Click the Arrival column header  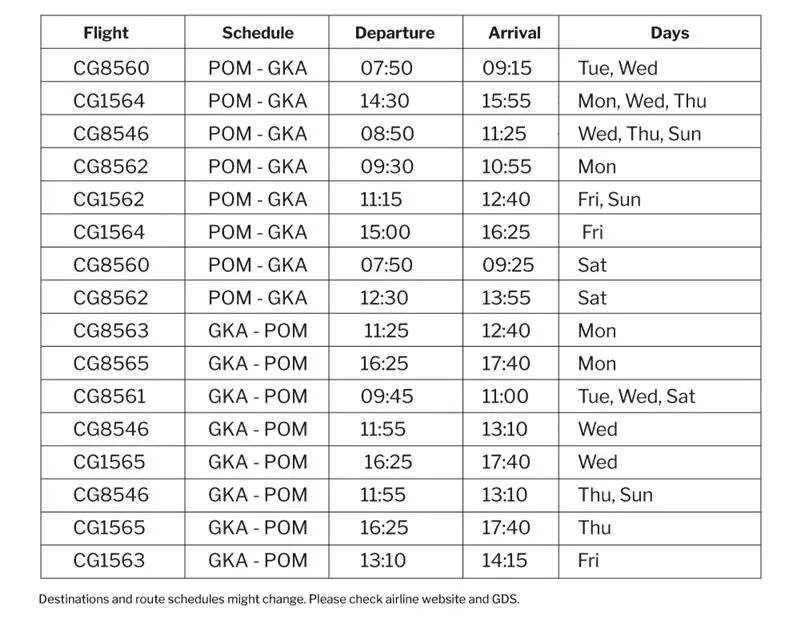click(x=514, y=33)
